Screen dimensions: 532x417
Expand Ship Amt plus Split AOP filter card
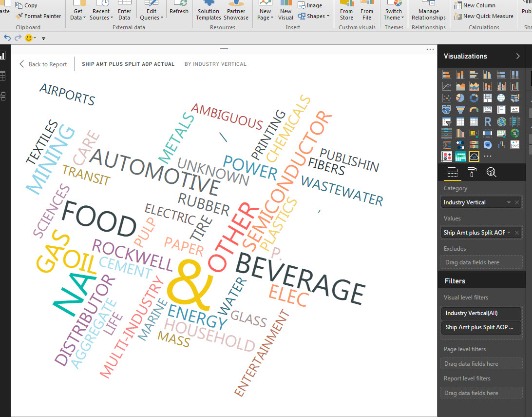pyautogui.click(x=481, y=327)
